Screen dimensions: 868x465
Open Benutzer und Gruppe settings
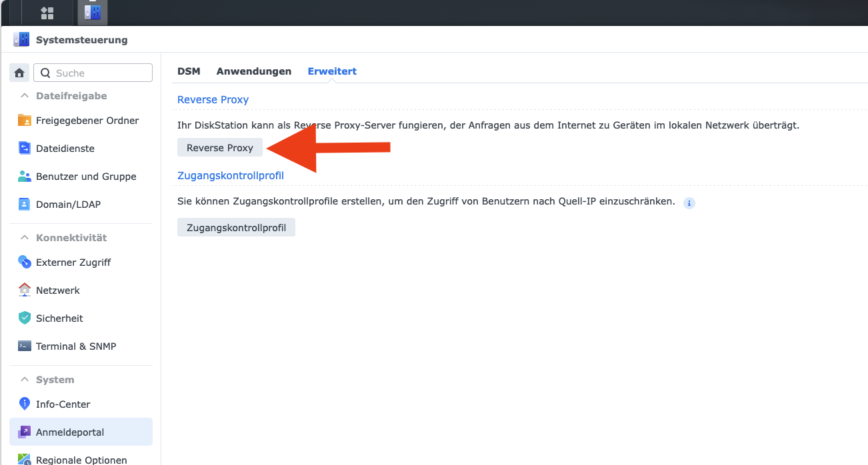point(81,177)
